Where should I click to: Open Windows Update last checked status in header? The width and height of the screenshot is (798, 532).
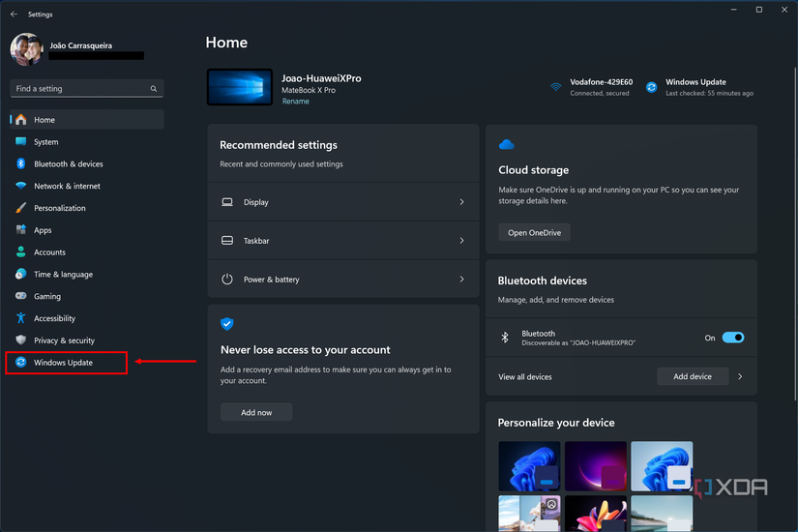tap(700, 87)
